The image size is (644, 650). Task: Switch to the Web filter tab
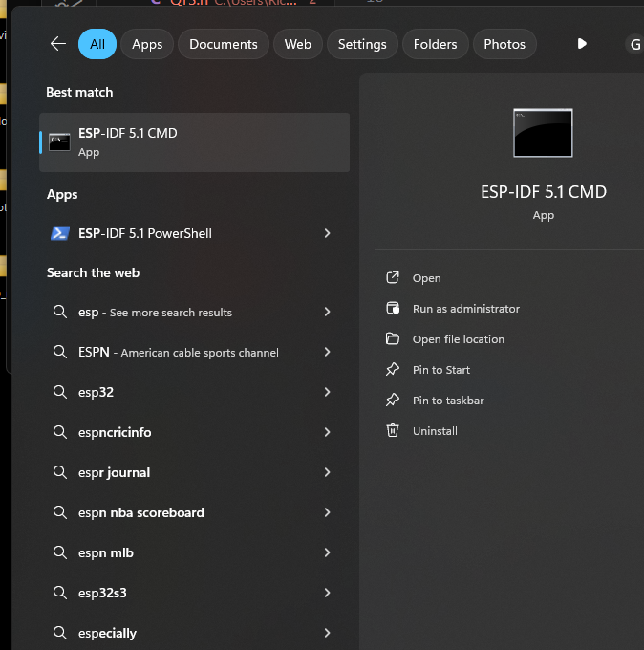(x=297, y=44)
